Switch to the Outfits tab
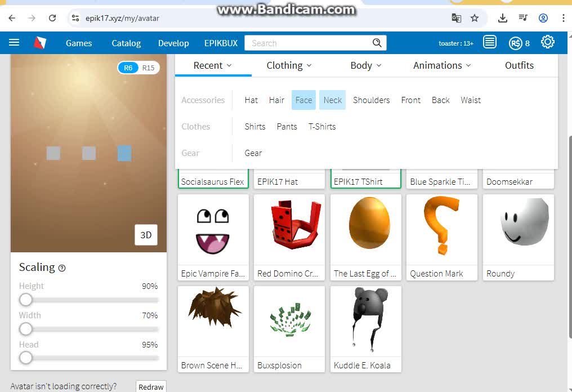Screen dimensions: 572x392 pyautogui.click(x=519, y=65)
